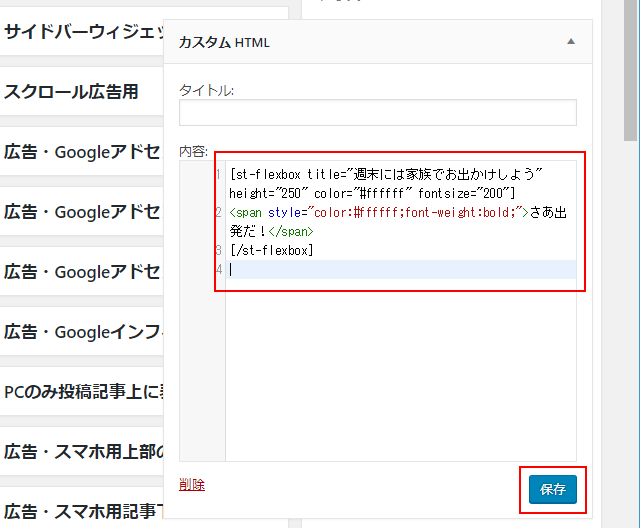Image resolution: width=640 pixels, height=528 pixels.
Task: Click the [/st-flexbox] closing shortcode line
Action: [271, 250]
